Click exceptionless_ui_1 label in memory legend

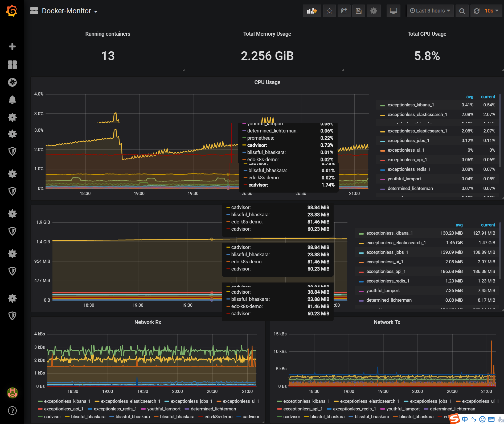click(384, 262)
